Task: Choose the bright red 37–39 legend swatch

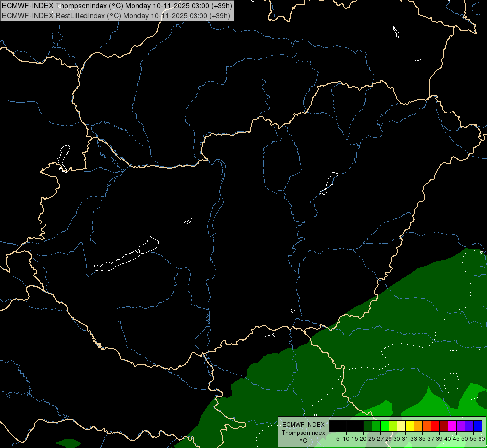Action: coord(435,426)
